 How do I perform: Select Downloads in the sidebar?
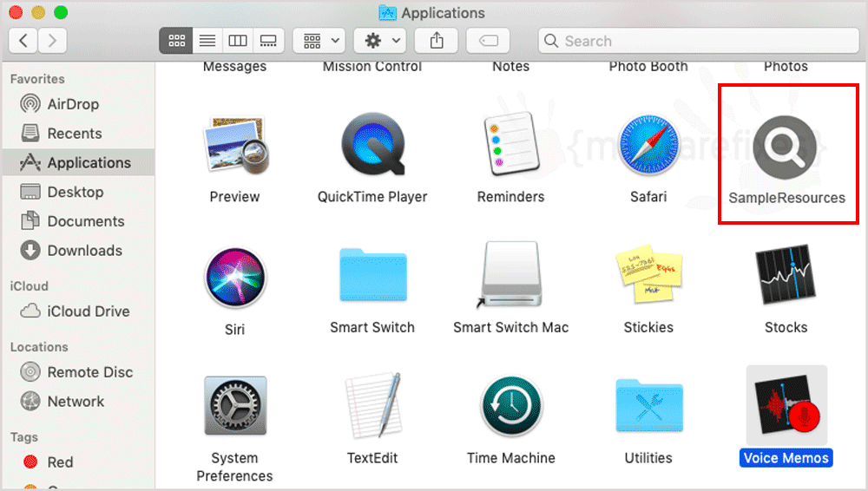click(79, 251)
